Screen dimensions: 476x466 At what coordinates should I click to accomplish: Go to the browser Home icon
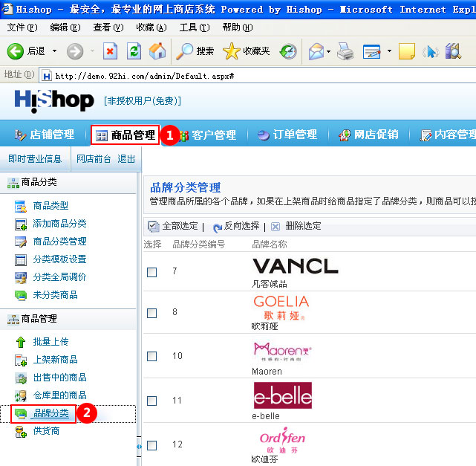pyautogui.click(x=157, y=51)
